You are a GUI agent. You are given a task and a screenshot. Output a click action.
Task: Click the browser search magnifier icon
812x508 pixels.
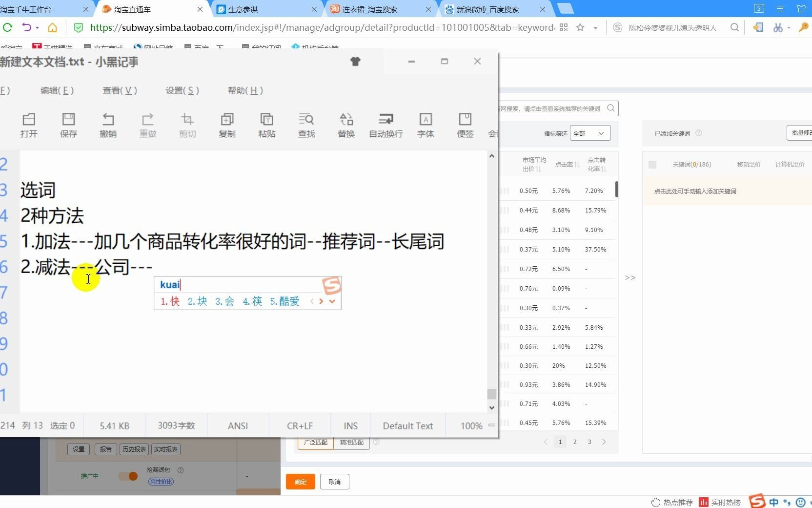click(734, 27)
